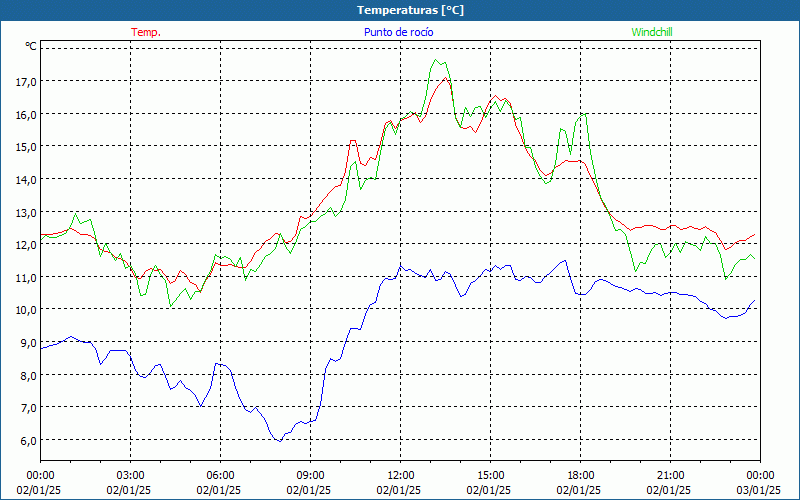Viewport: 800px width, 500px height.
Task: Click the 15:00 time axis label
Action: coord(490,476)
